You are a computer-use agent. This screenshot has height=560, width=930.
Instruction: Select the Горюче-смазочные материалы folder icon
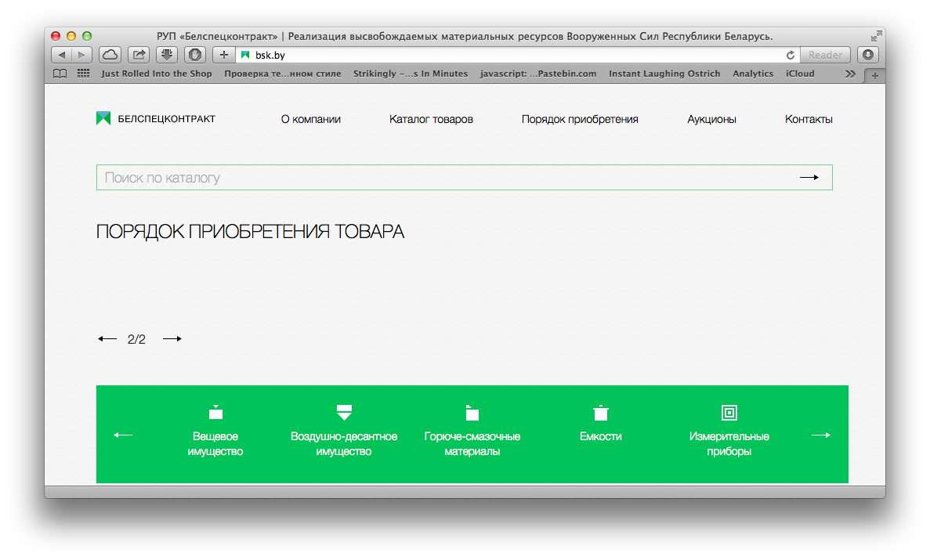click(x=472, y=412)
